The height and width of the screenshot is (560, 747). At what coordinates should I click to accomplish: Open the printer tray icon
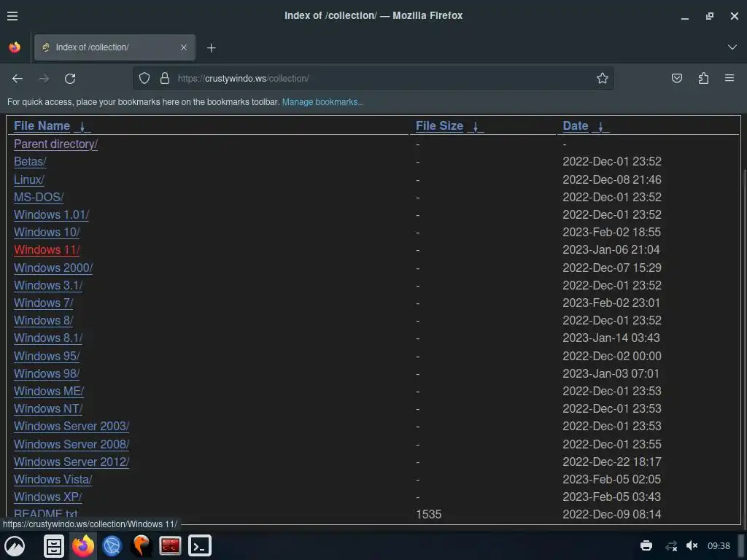tap(646, 545)
